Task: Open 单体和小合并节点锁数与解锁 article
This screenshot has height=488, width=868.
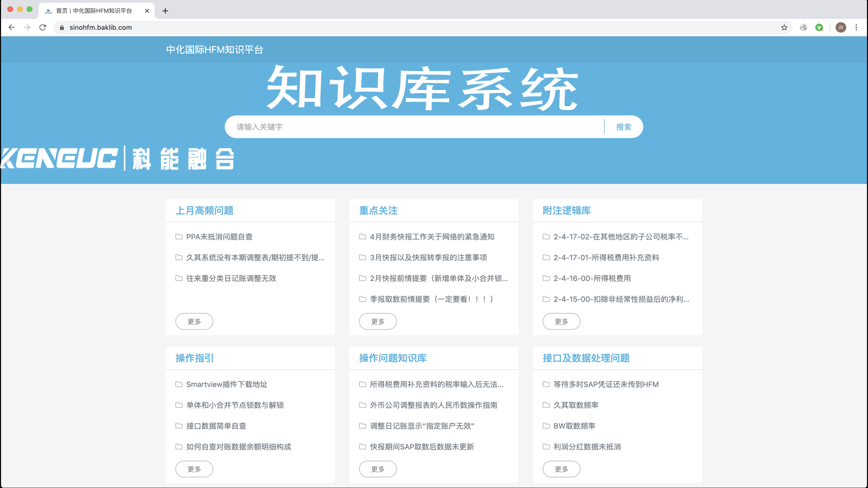Action: tap(235, 405)
